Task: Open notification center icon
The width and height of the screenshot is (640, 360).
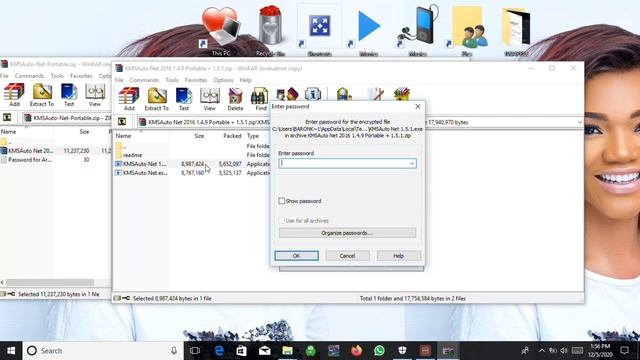Action: tap(624, 351)
